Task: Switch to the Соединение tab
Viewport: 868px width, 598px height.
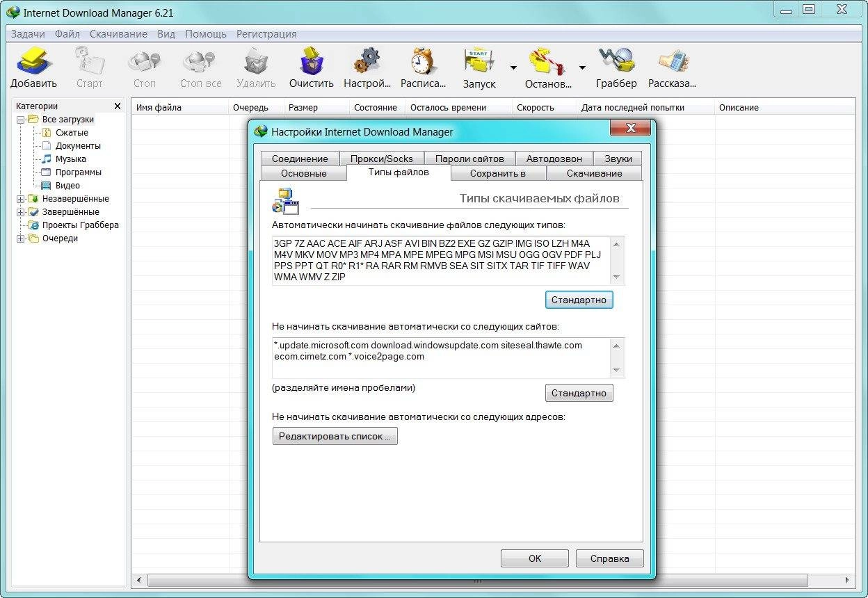Action: click(x=300, y=159)
